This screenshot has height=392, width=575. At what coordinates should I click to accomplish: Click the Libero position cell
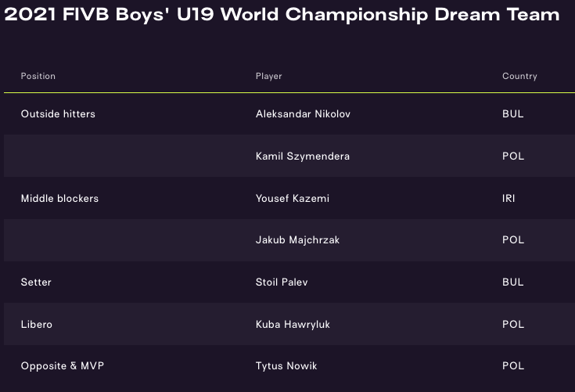tap(37, 325)
